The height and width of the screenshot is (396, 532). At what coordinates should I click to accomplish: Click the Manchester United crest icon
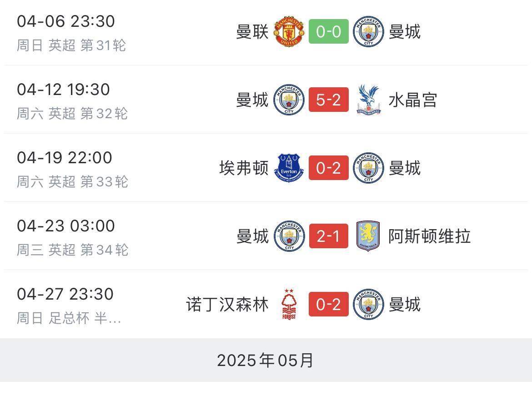289,31
